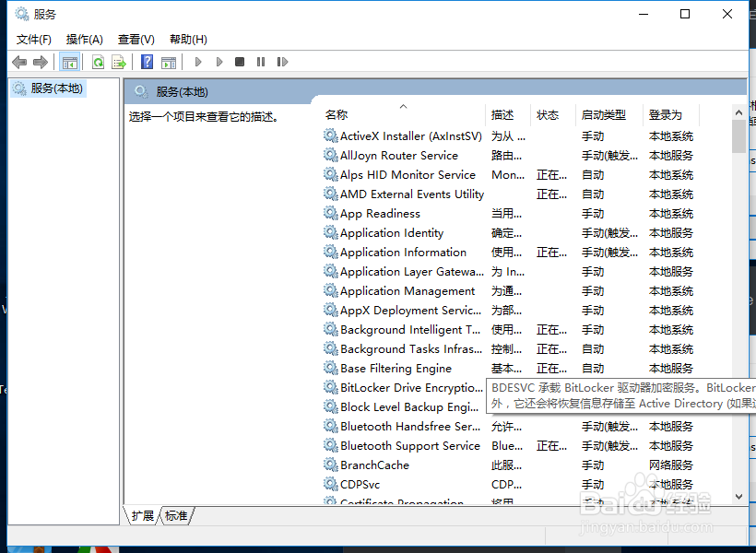Click the CDP... description of CDPSvc

(x=506, y=485)
